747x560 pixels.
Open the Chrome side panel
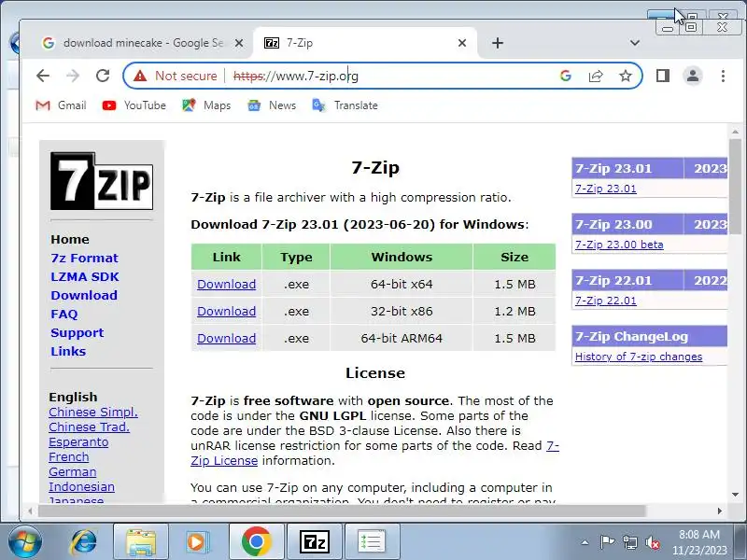tap(663, 76)
